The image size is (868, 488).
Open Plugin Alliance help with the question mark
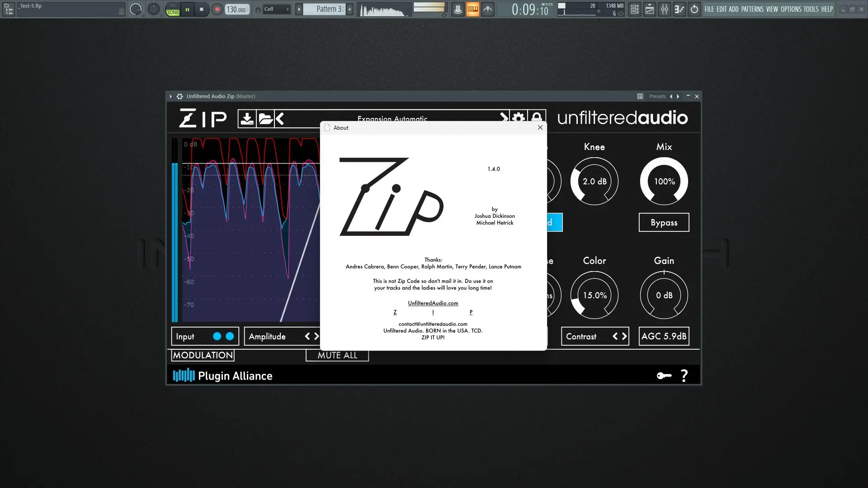tap(684, 375)
